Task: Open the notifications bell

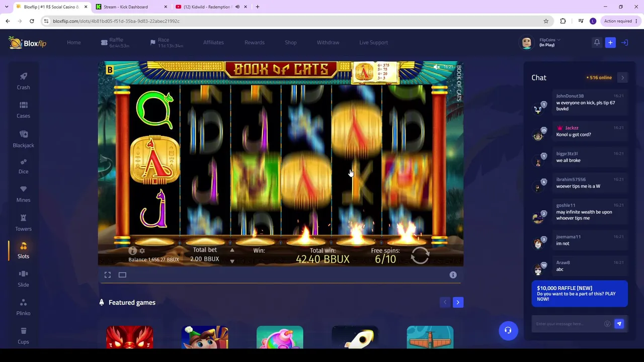Action: (597, 43)
